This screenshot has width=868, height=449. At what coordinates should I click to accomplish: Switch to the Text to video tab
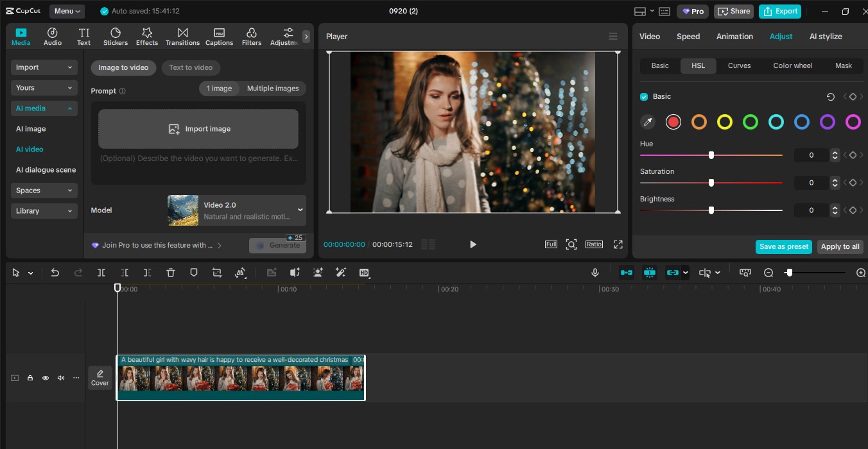[x=191, y=67]
